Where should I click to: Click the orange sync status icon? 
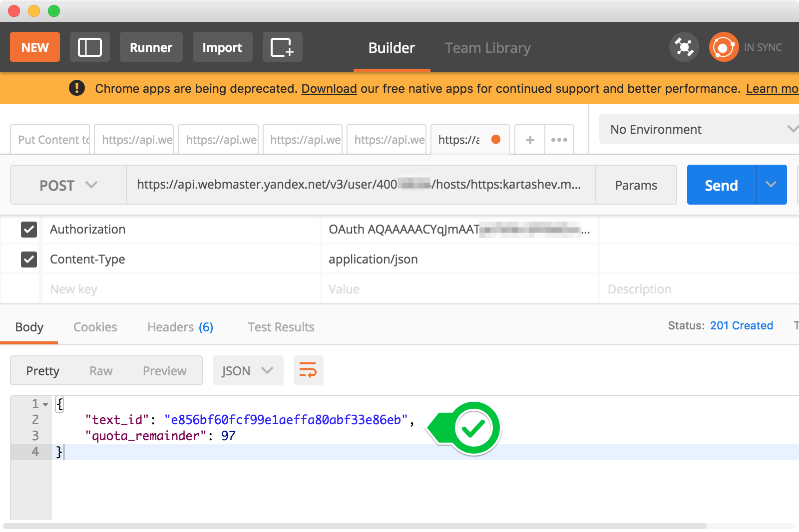(x=724, y=47)
